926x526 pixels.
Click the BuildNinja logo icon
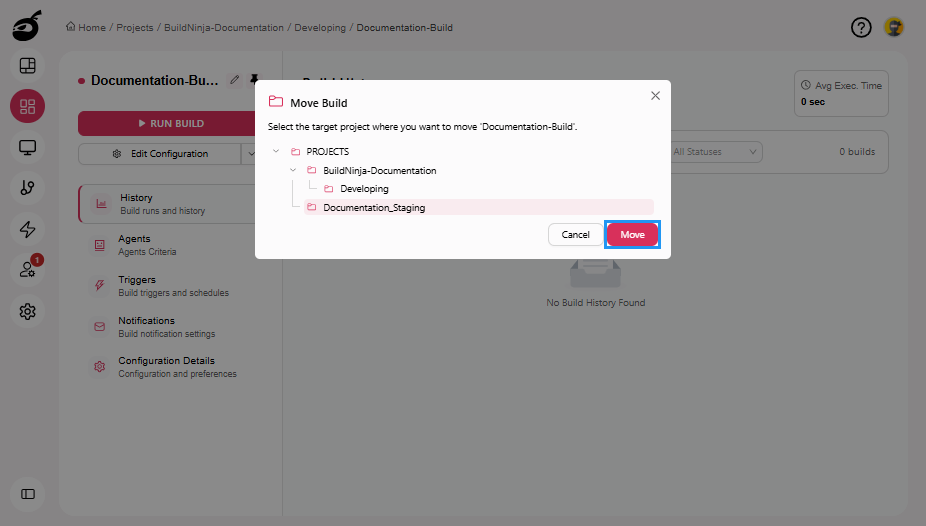pos(27,25)
